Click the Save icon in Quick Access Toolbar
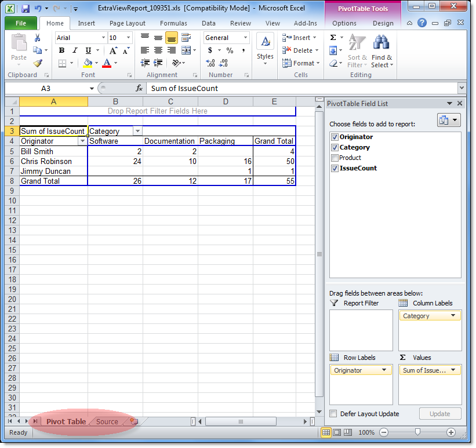The image size is (476, 448). [26, 8]
